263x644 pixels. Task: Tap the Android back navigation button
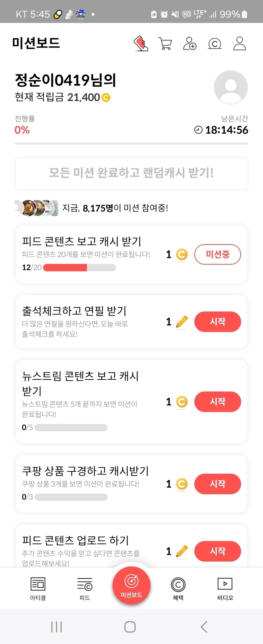click(x=204, y=627)
